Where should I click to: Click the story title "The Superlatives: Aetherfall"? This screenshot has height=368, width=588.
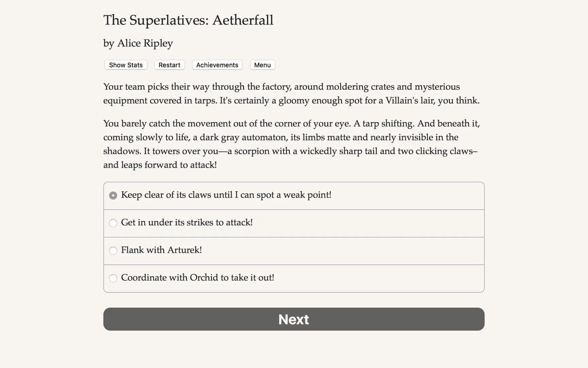pyautogui.click(x=188, y=20)
